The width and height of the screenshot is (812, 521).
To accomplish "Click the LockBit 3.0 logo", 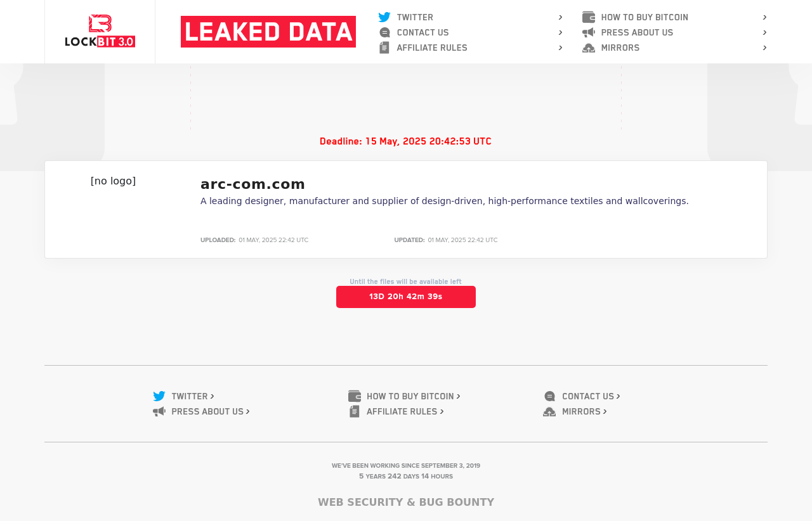I will point(100,31).
